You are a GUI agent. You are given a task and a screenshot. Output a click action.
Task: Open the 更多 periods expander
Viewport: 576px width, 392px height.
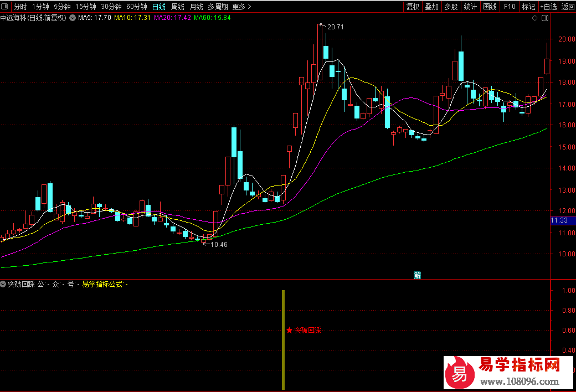tap(241, 7)
